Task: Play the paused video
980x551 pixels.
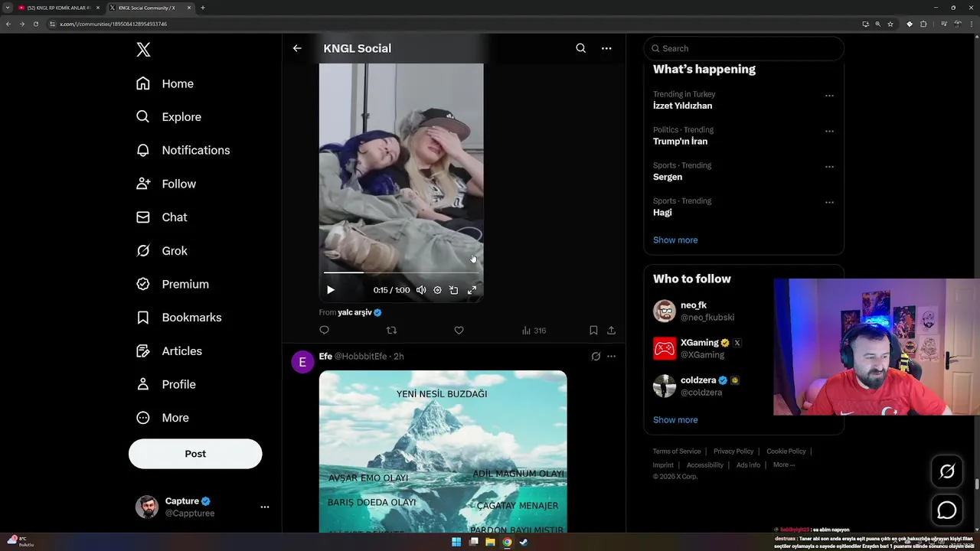Action: pos(331,290)
